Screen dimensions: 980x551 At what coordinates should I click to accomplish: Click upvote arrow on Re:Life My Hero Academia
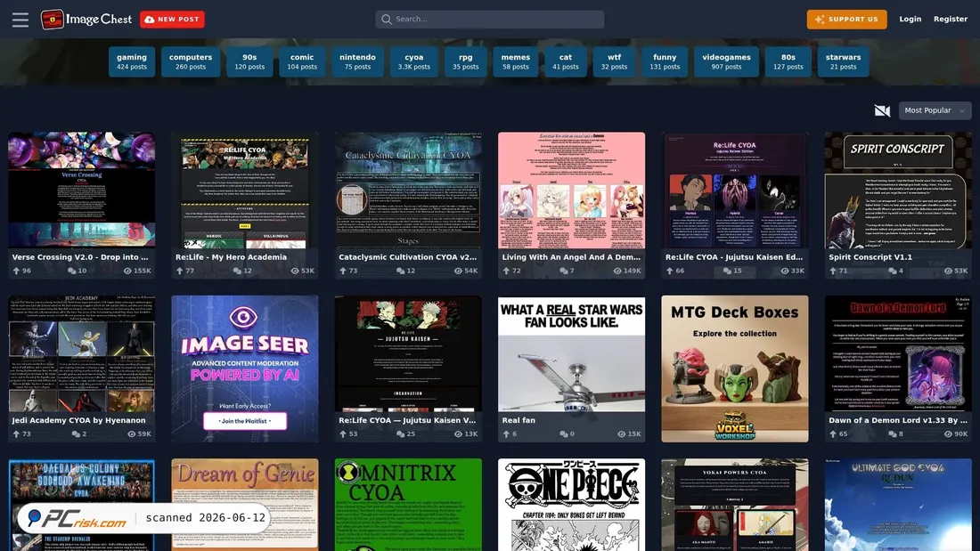(179, 271)
